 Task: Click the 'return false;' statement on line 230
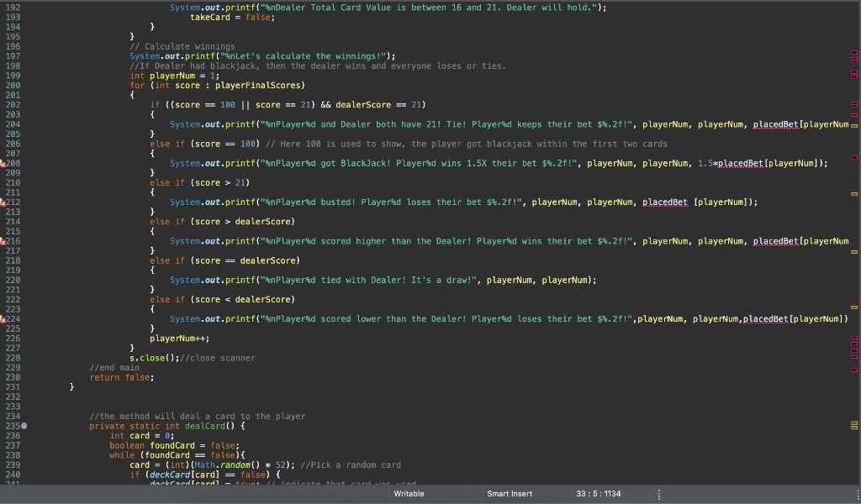point(122,378)
